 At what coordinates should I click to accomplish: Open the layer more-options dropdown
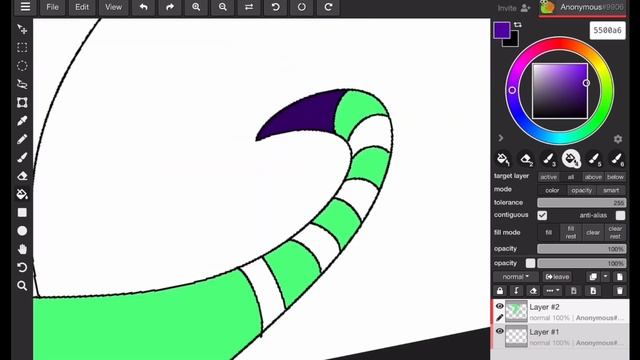tap(553, 291)
